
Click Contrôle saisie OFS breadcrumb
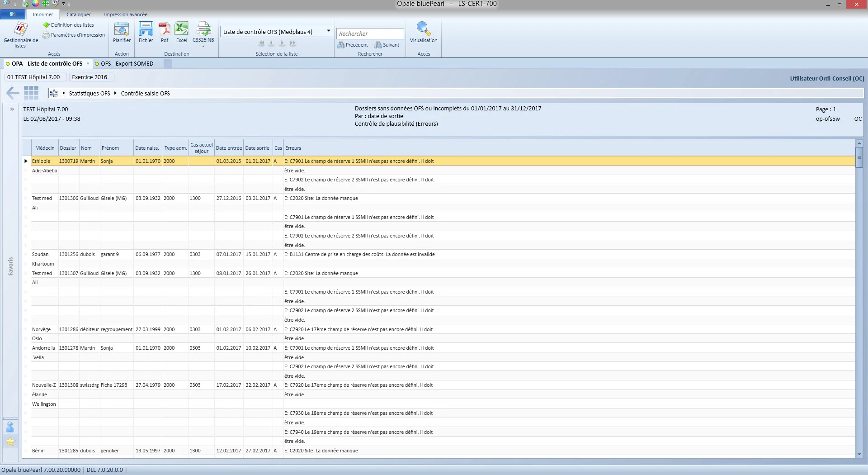tap(145, 93)
